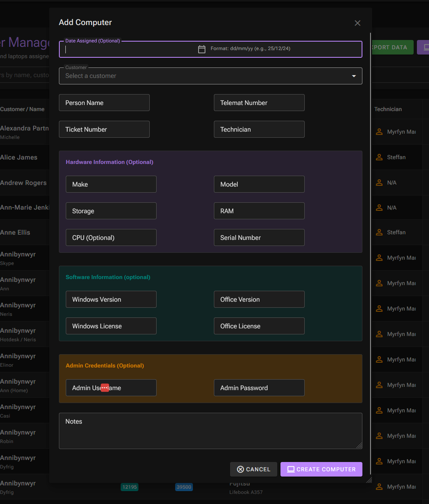Click the person icon next to Myrfyn Mai
Viewport: 429px width, 504px height.
coord(379,132)
